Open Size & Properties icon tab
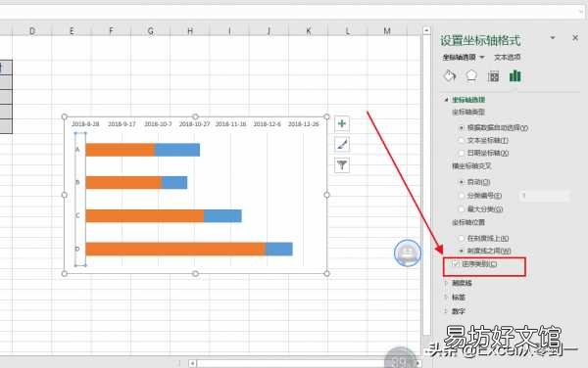Image resolution: width=588 pixels, height=368 pixels. (x=494, y=76)
